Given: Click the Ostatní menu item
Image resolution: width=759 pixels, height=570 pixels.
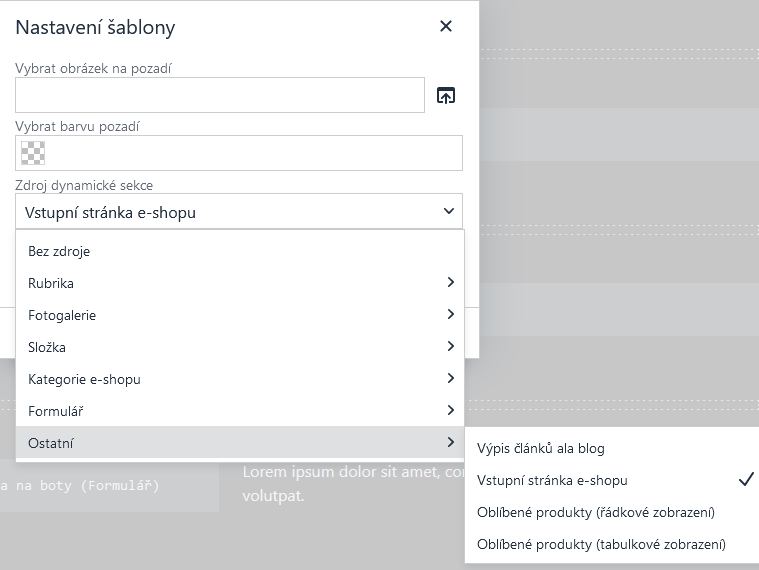Looking at the screenshot, I should click(239, 443).
